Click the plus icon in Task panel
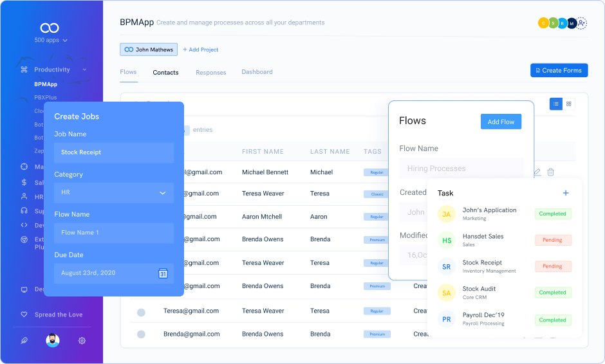The image size is (605, 364). click(566, 193)
